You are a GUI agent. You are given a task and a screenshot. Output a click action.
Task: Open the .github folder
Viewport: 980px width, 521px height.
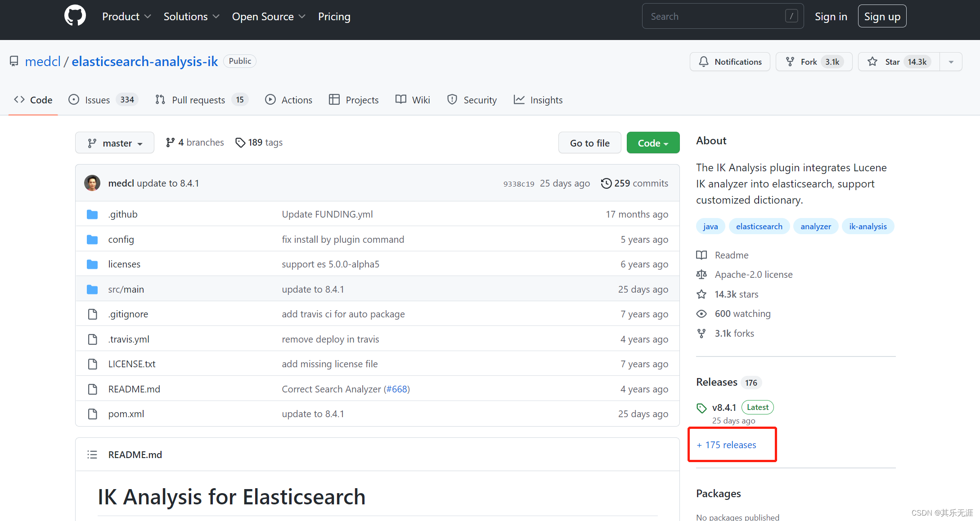coord(123,214)
